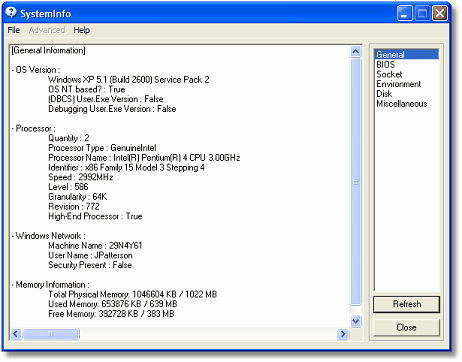Minimize the SystemInfo window

point(404,13)
